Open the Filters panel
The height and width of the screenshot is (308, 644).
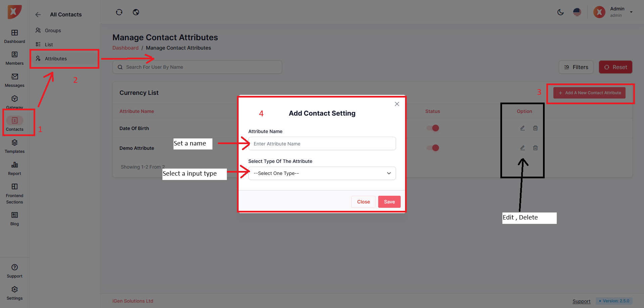pos(576,67)
